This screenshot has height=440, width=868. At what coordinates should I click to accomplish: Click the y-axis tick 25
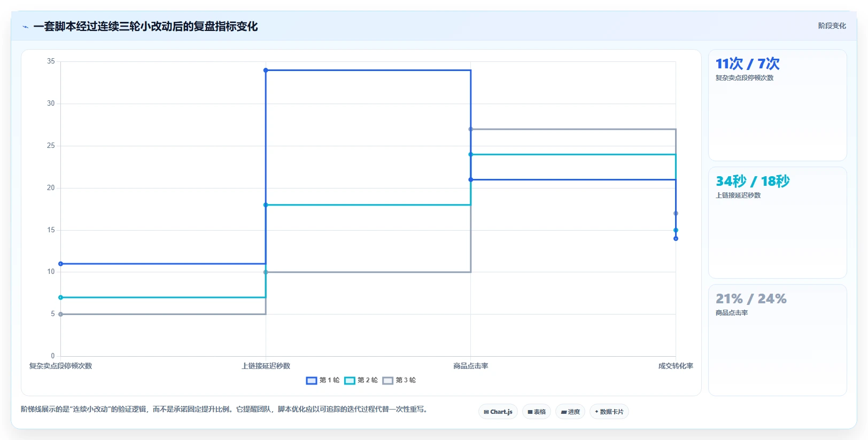point(51,146)
